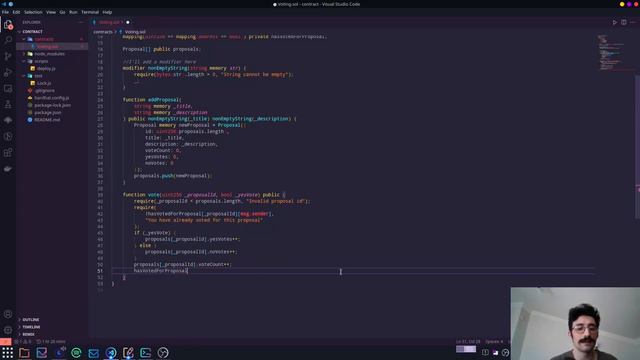Open the Extensions view in the activity bar
Image resolution: width=640 pixels, height=360 pixels.
[x=8, y=153]
